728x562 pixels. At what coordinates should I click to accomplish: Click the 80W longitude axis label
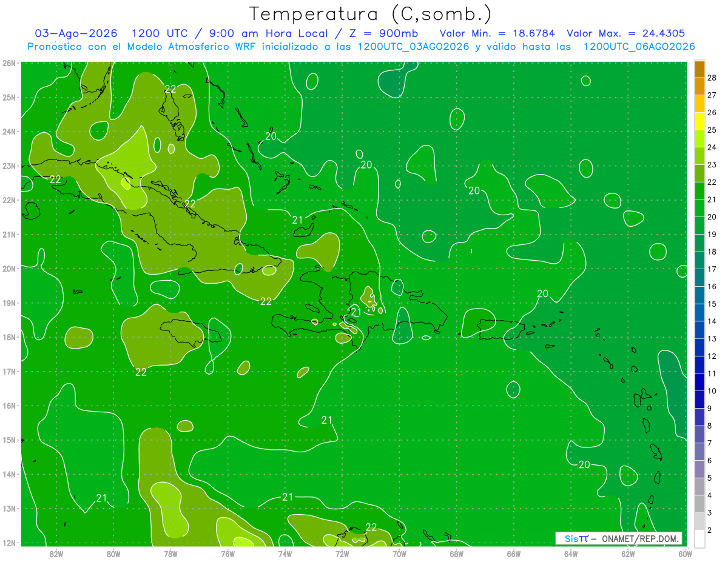[x=113, y=553]
